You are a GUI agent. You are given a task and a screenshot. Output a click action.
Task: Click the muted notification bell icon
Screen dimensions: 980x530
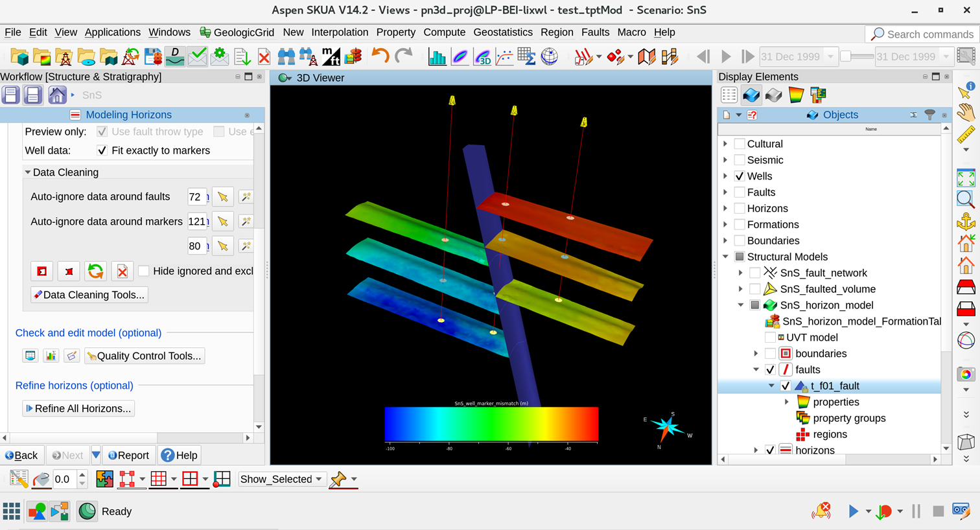(x=821, y=511)
